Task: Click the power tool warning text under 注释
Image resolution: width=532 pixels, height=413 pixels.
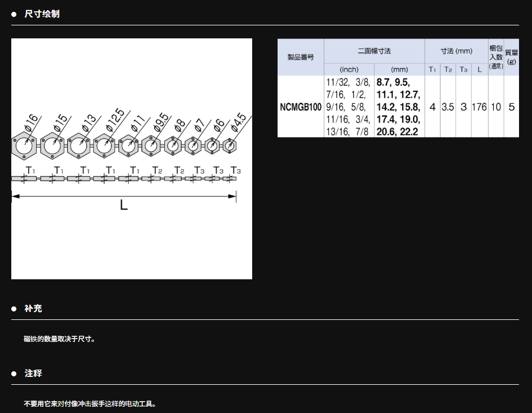Action: click(x=90, y=404)
